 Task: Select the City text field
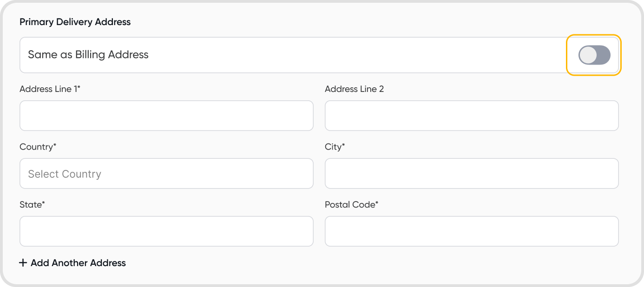[x=472, y=174]
